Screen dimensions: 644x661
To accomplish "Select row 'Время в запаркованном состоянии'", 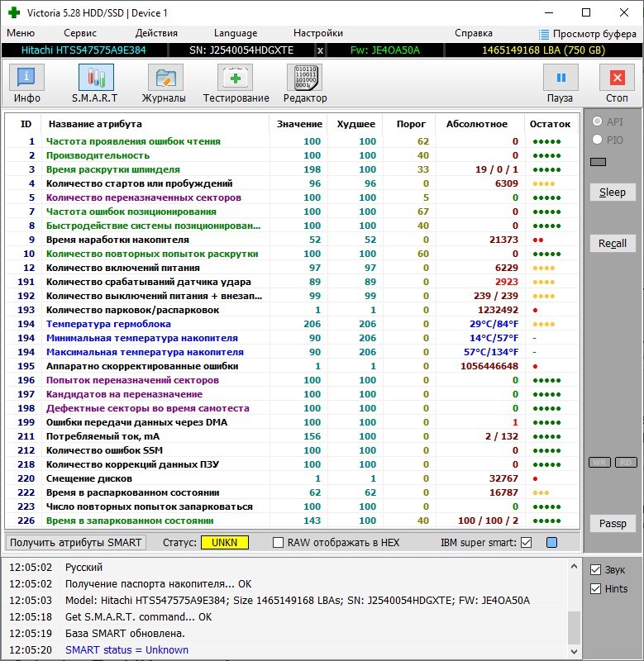I will 292,521.
